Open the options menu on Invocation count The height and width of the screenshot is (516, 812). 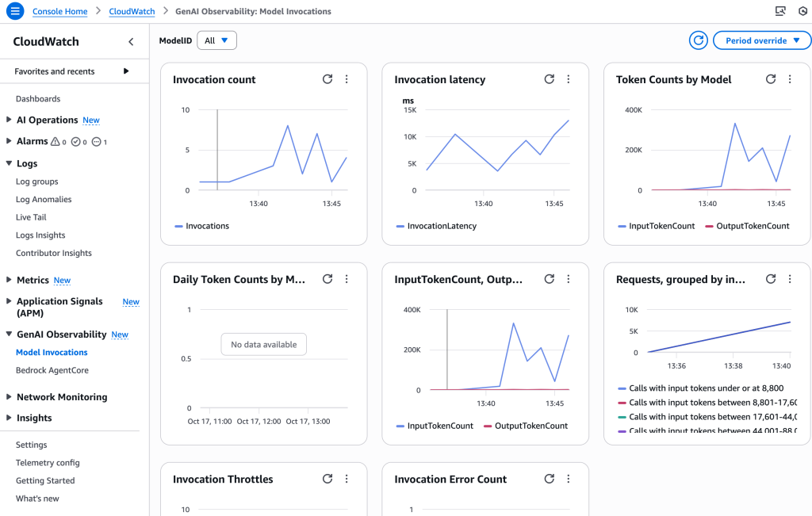coord(347,79)
